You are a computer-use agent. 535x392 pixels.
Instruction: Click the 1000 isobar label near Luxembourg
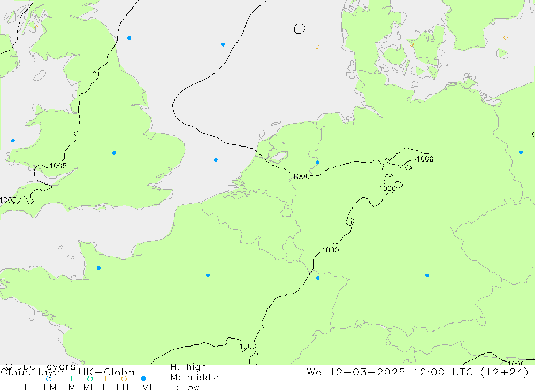click(330, 250)
